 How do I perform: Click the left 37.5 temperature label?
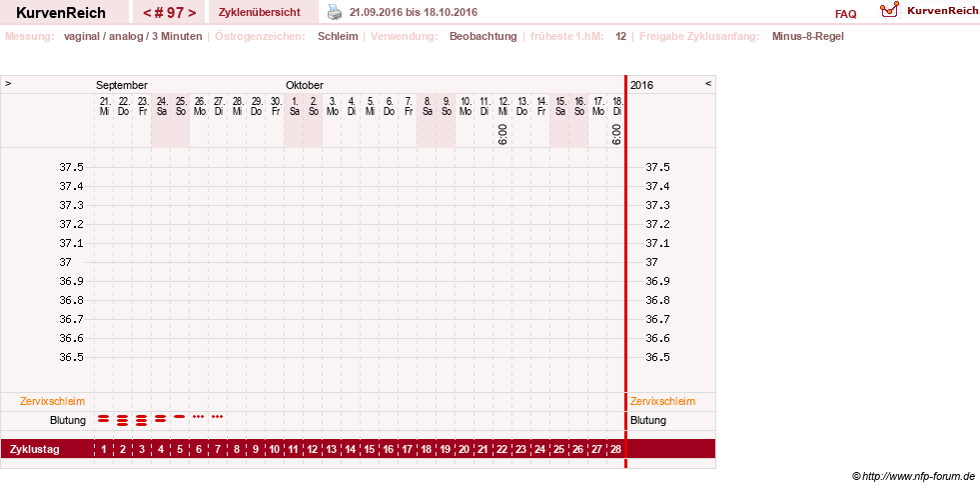72,167
